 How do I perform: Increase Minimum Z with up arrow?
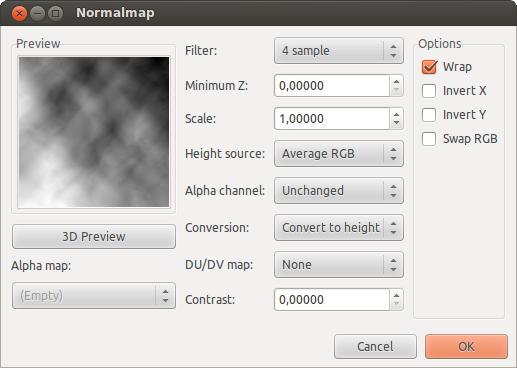(396, 81)
